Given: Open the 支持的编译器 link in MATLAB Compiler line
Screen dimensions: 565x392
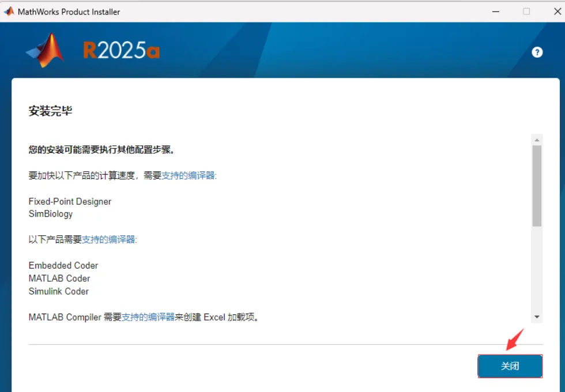Looking at the screenshot, I should pyautogui.click(x=148, y=317).
